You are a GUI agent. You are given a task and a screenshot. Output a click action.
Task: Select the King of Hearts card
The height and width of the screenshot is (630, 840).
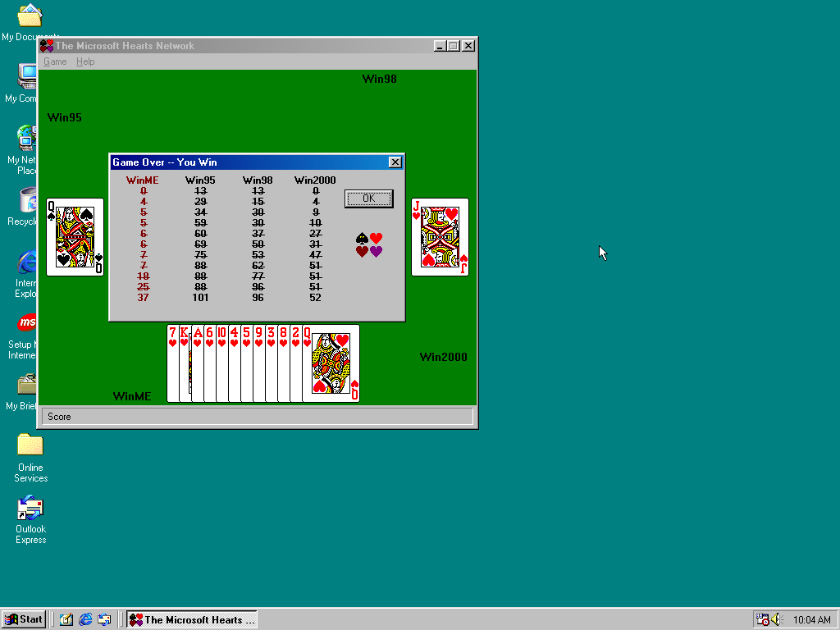[185, 363]
